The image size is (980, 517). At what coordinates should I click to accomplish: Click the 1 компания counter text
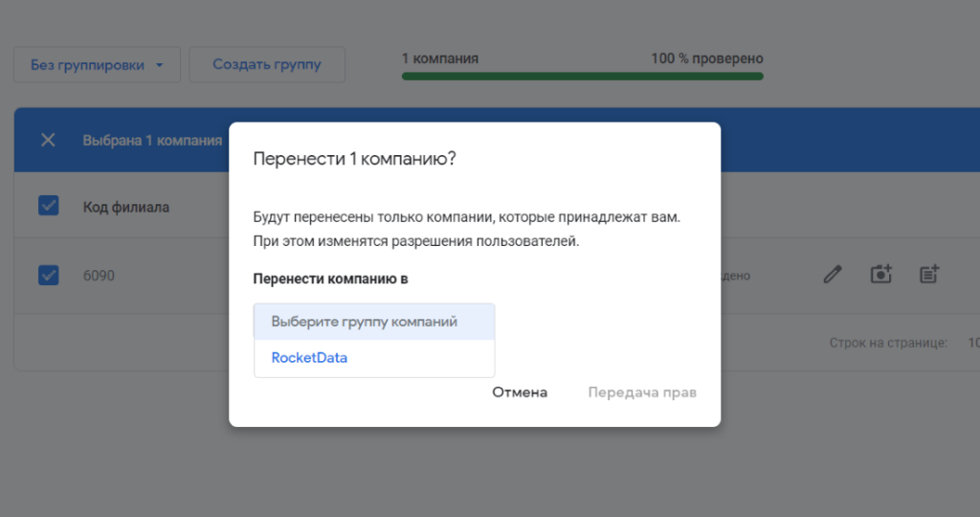pyautogui.click(x=440, y=58)
